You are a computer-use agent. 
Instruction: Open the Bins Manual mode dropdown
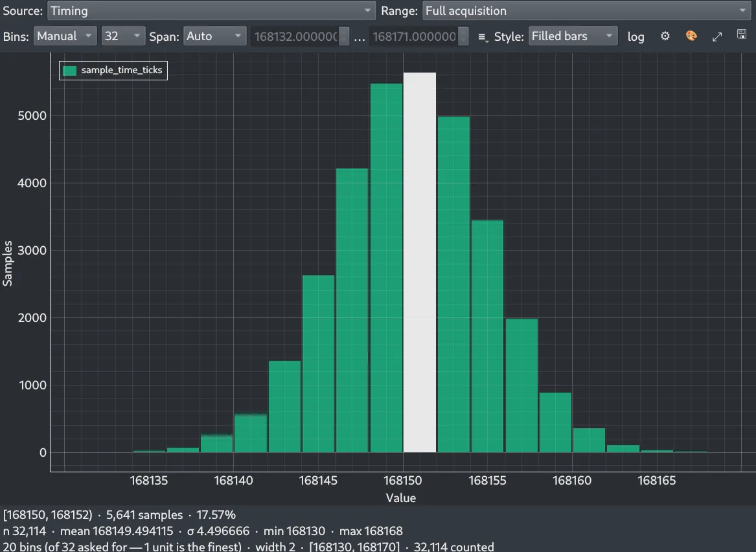click(x=65, y=36)
